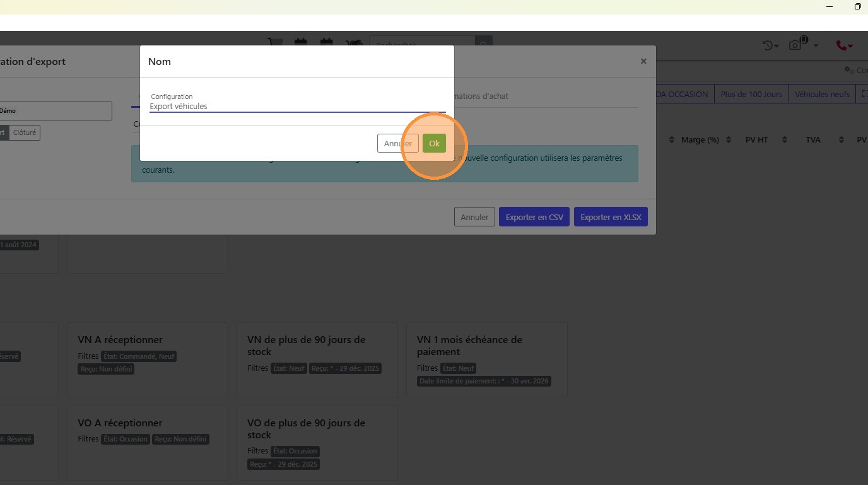Open the history clock dropdown
868x485 pixels.
coord(770,45)
